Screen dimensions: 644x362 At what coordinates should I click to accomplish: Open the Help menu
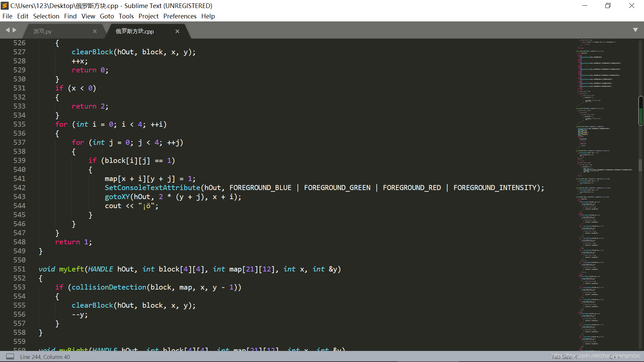[x=208, y=16]
